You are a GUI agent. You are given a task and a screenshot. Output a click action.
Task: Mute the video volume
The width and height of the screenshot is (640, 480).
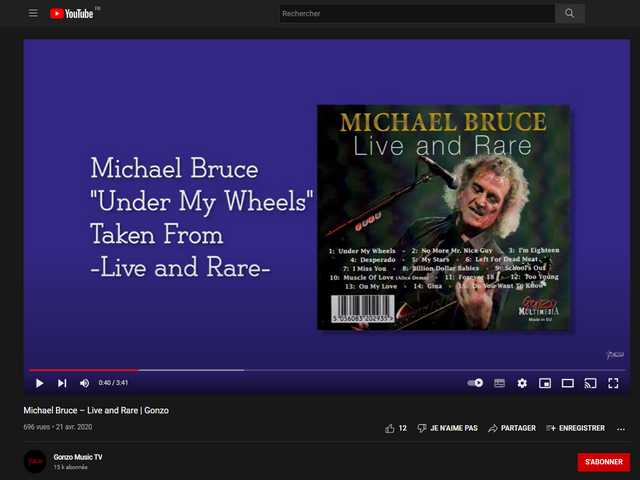click(84, 383)
